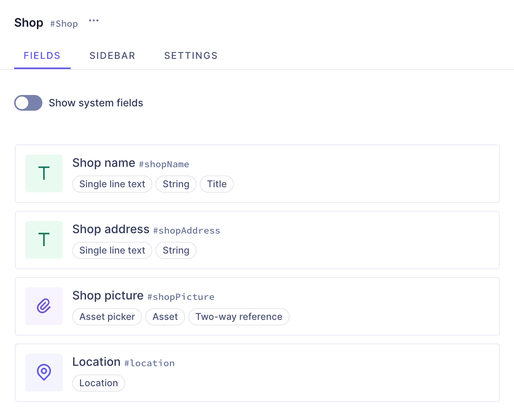
Task: Click the paperclip icon for Shop picture
Action: click(x=44, y=306)
